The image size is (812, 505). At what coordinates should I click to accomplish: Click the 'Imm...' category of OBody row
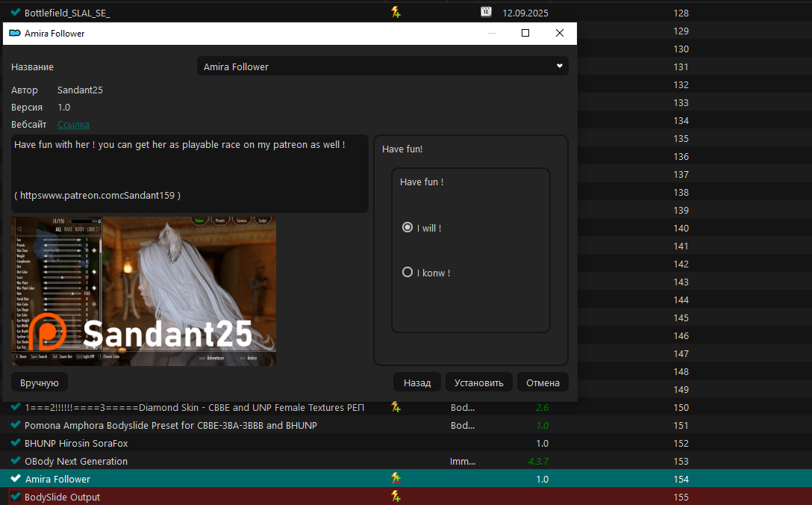(x=463, y=461)
